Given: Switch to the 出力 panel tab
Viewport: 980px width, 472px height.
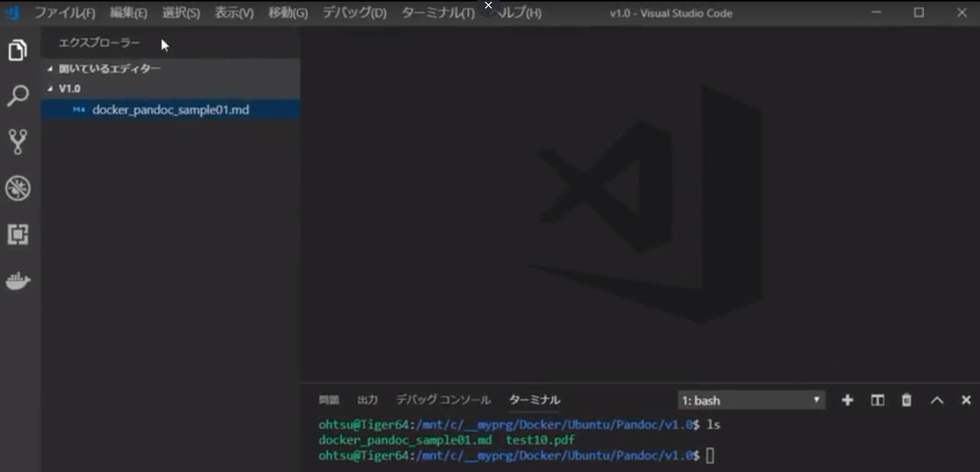Looking at the screenshot, I should tap(368, 400).
